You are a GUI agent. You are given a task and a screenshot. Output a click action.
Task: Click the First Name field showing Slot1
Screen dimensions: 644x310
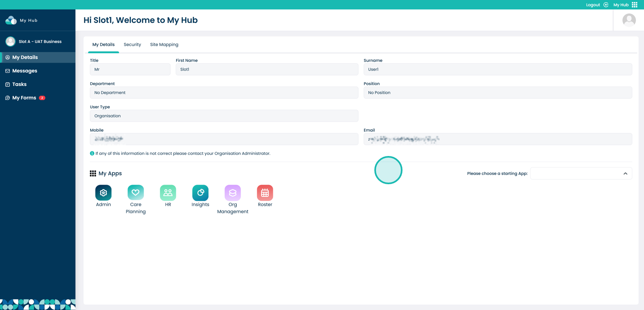(267, 69)
